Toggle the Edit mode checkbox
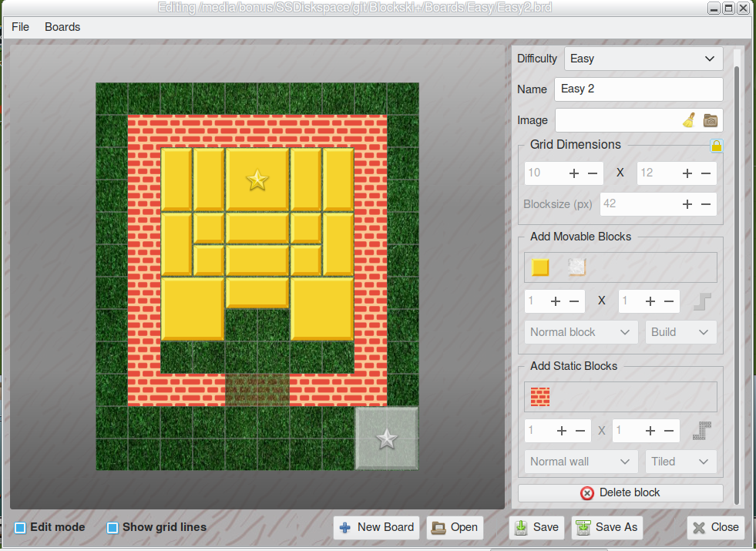 pos(21,528)
